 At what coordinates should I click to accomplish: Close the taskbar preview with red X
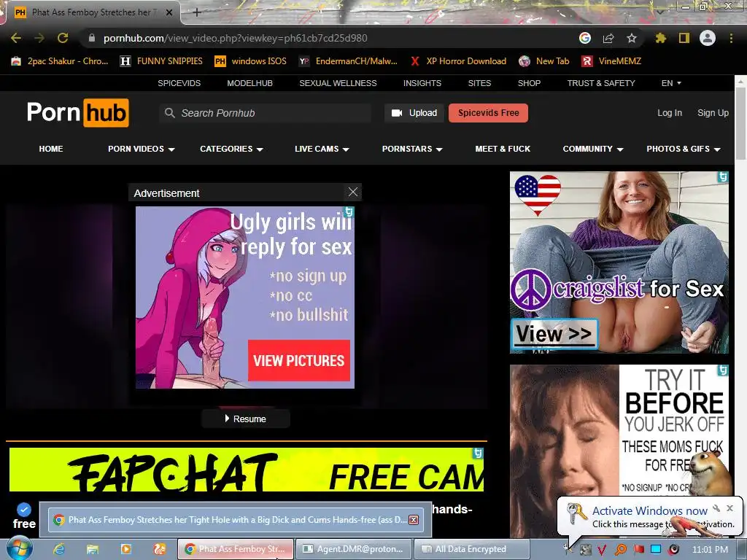click(414, 519)
